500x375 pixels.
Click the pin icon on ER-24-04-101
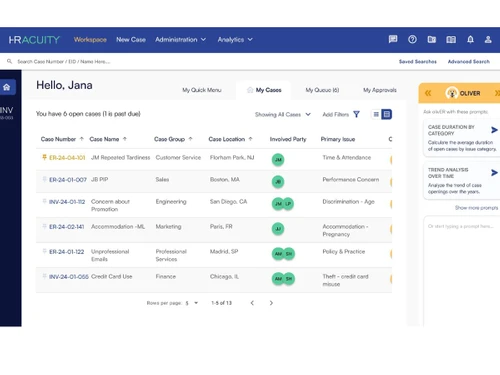tap(44, 157)
